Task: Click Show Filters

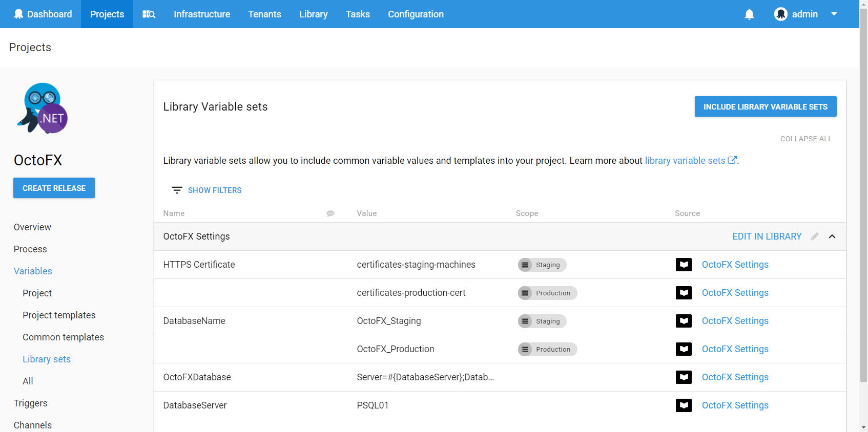Action: [215, 190]
